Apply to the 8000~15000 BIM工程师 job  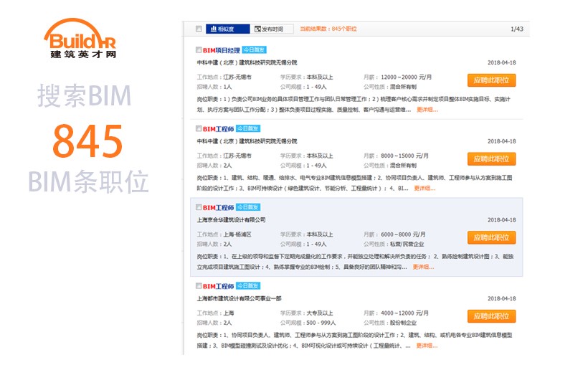[491, 159]
